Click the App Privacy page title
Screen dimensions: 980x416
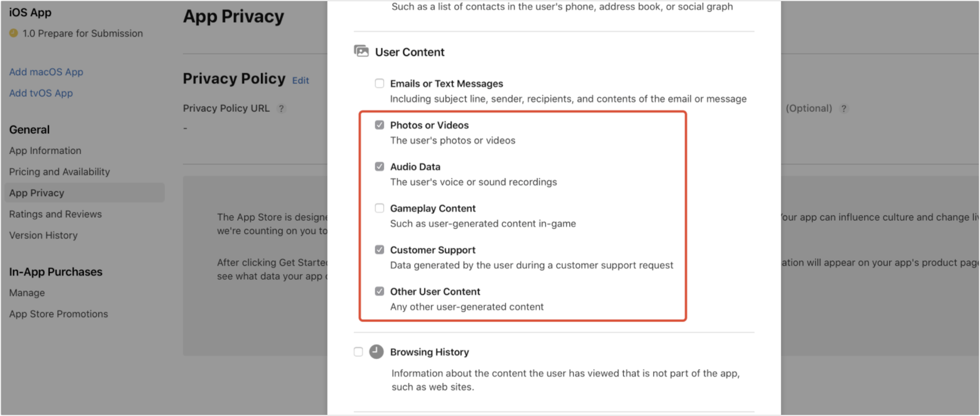click(x=233, y=16)
